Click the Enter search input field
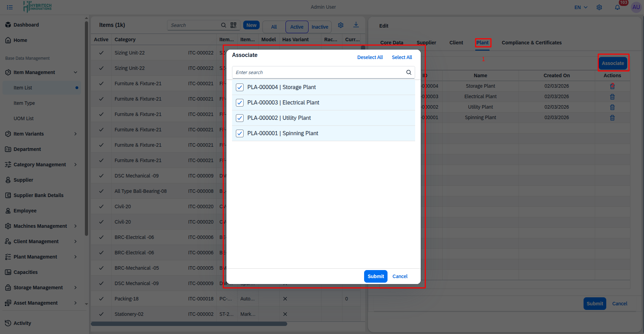 [x=318, y=72]
